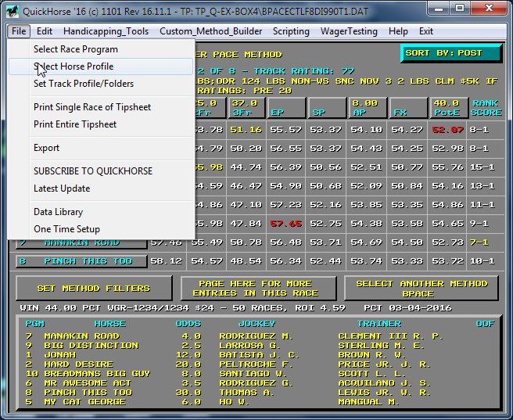513x420 pixels.
Task: Open the Custom_Method_Builder menu
Action: [211, 31]
